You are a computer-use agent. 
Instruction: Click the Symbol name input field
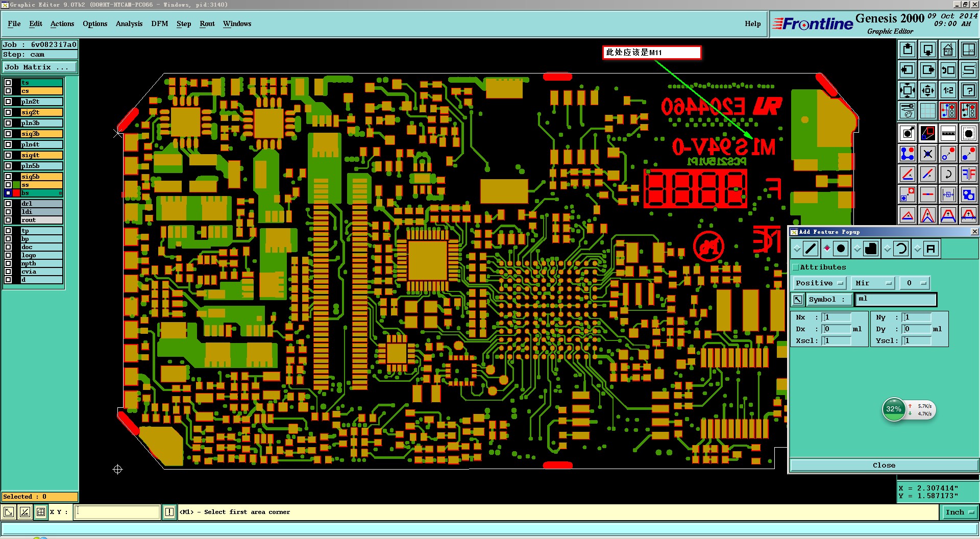pos(896,300)
